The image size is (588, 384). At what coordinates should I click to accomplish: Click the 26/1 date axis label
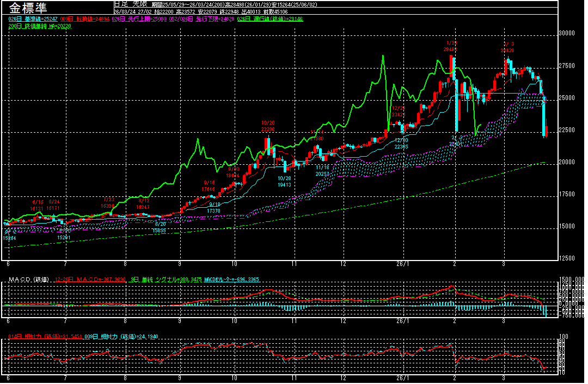403,264
